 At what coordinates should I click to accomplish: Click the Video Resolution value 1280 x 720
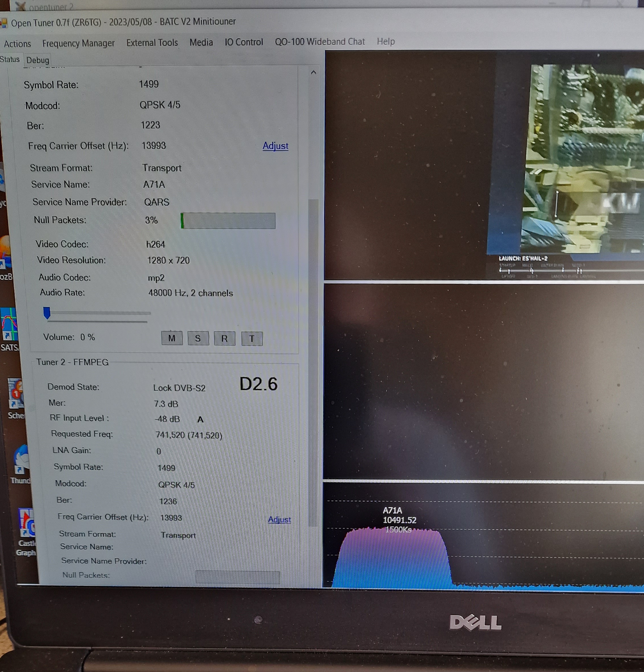[x=168, y=261]
